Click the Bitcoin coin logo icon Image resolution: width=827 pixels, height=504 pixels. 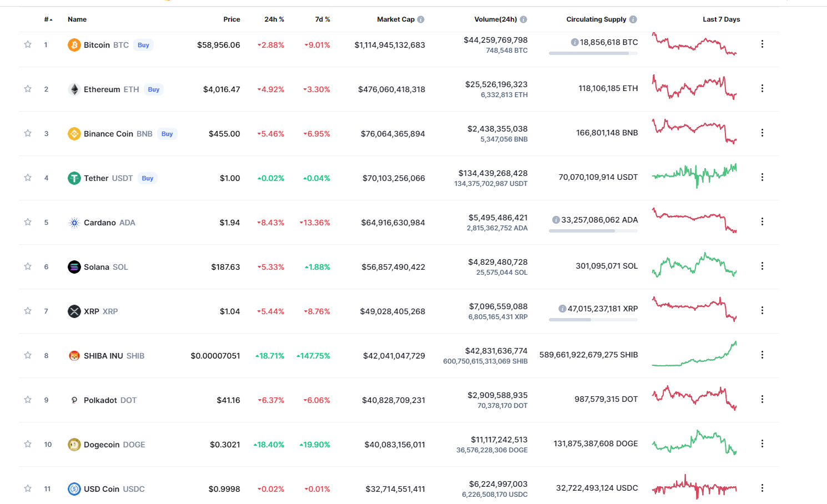(74, 45)
